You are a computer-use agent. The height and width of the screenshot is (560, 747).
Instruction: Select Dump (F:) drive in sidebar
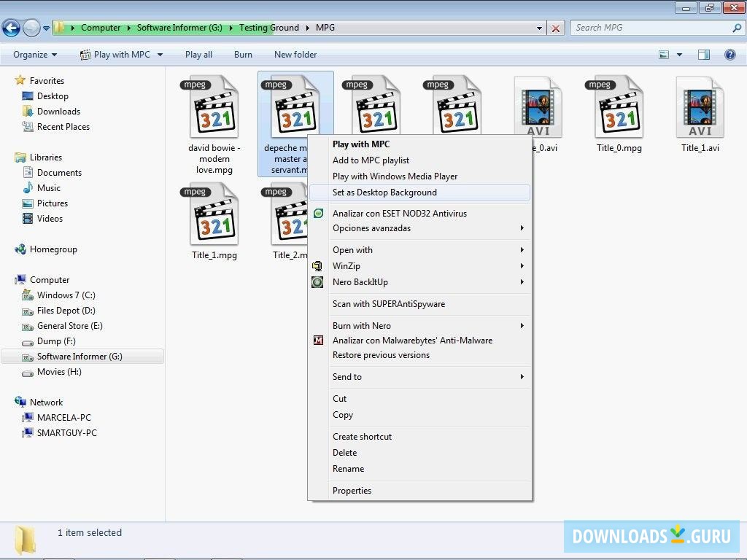coord(56,341)
